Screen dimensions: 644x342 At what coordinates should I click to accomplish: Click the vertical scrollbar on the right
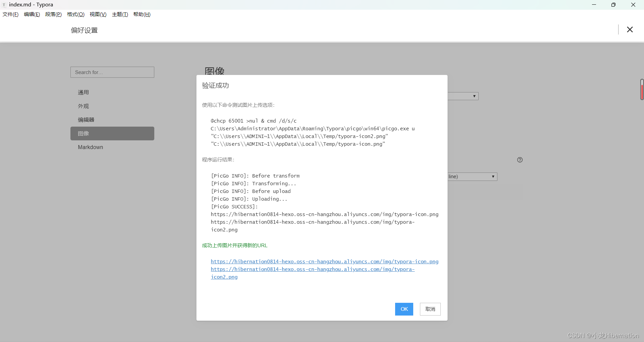pos(642,89)
